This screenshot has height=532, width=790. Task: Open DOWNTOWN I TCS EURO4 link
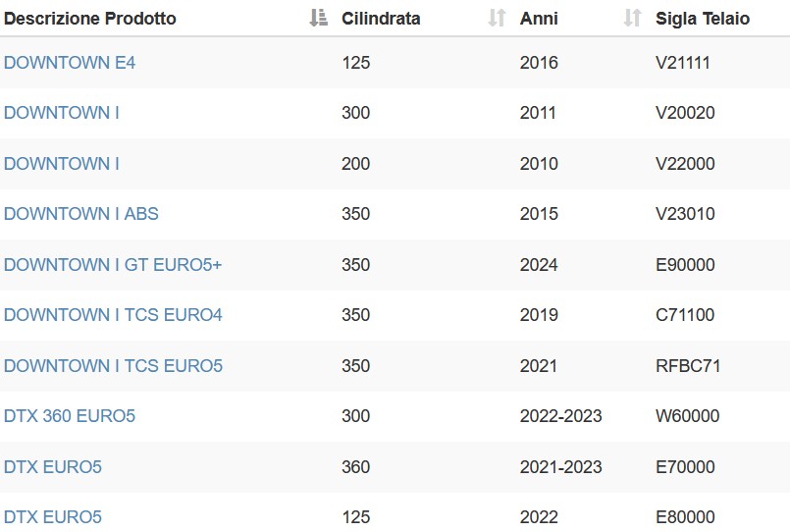point(113,315)
